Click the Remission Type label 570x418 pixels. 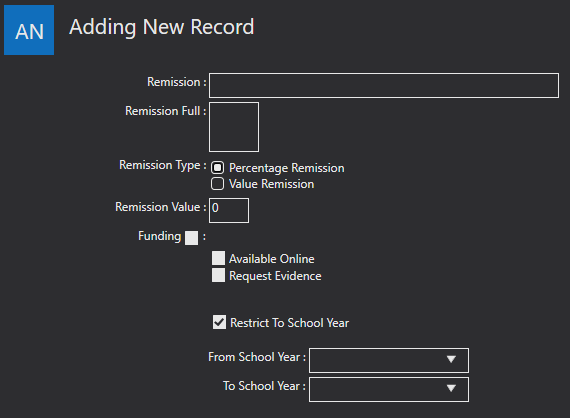coord(160,165)
